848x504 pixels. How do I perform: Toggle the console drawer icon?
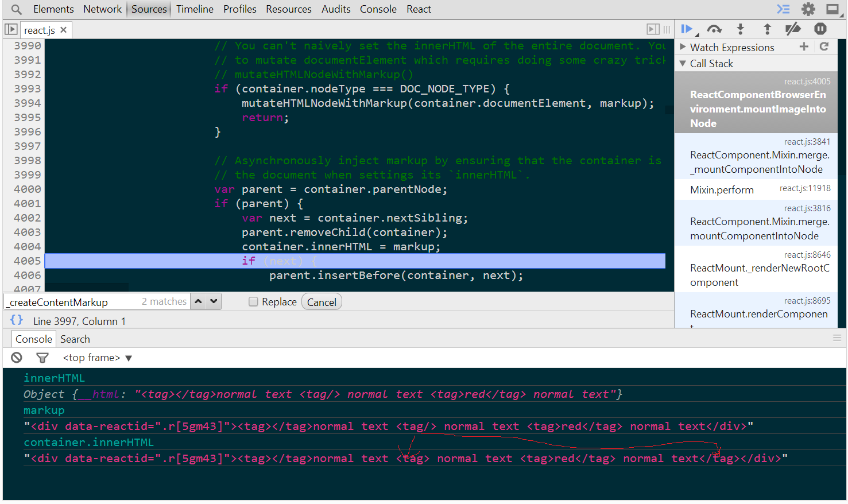[783, 9]
